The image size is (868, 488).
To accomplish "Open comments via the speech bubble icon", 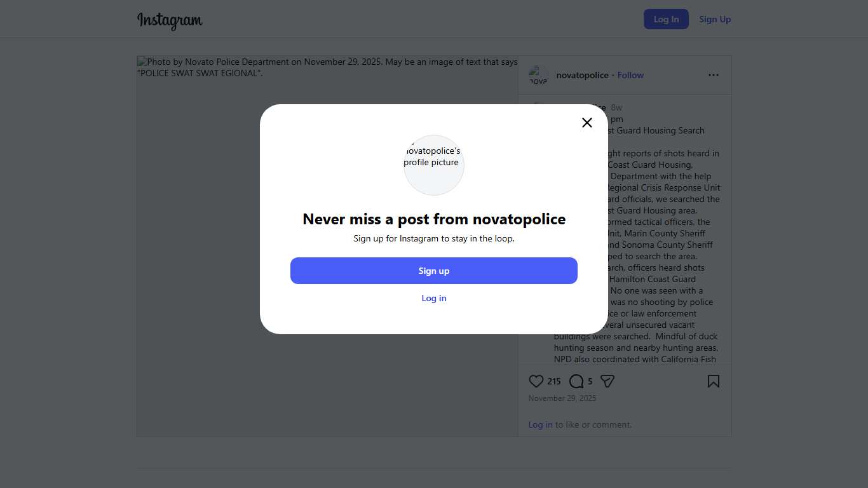I will coord(576,381).
